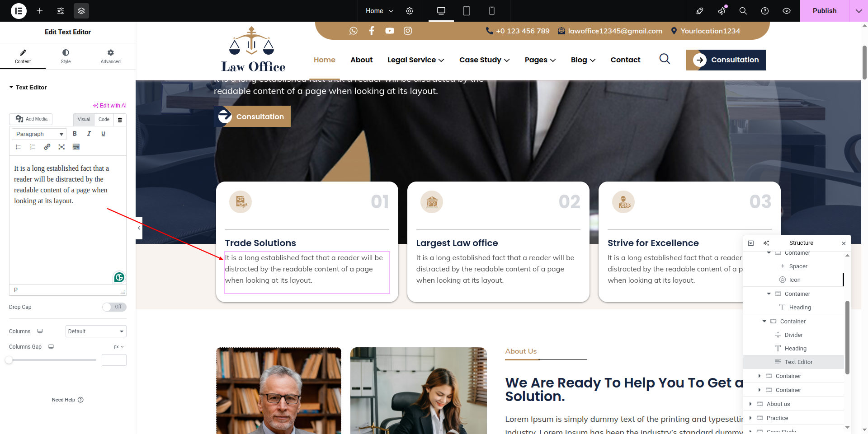Change Columns Gap responsive device icon

click(x=51, y=347)
